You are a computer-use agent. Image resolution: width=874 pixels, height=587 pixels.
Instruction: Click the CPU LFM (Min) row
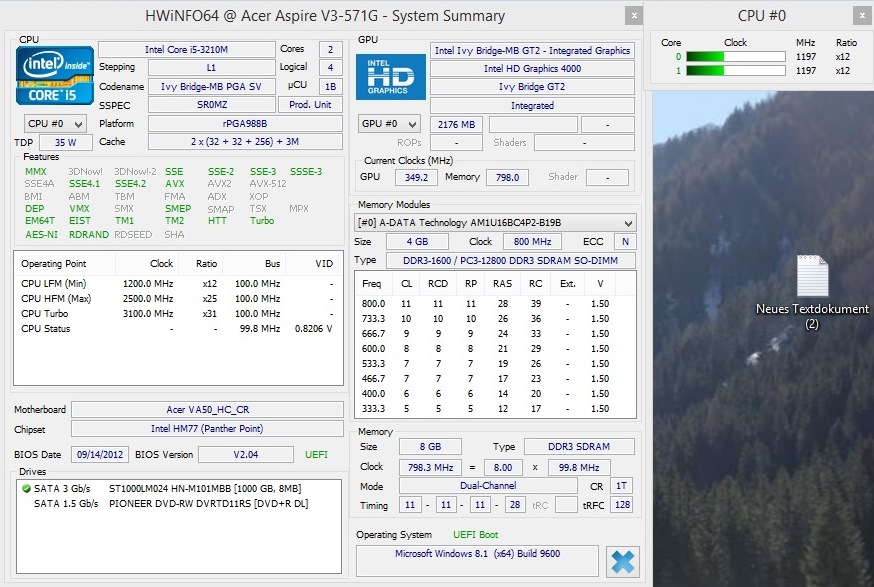[x=177, y=284]
